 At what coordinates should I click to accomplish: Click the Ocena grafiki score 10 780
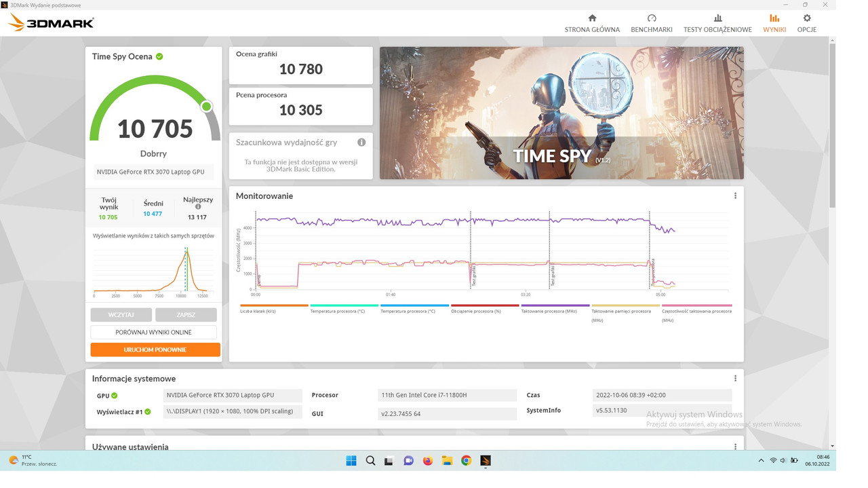[301, 69]
